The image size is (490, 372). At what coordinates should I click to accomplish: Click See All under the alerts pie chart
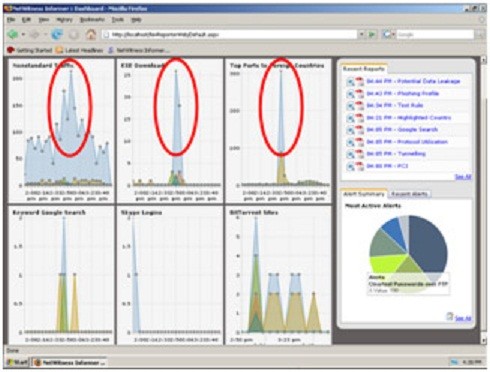tap(463, 319)
